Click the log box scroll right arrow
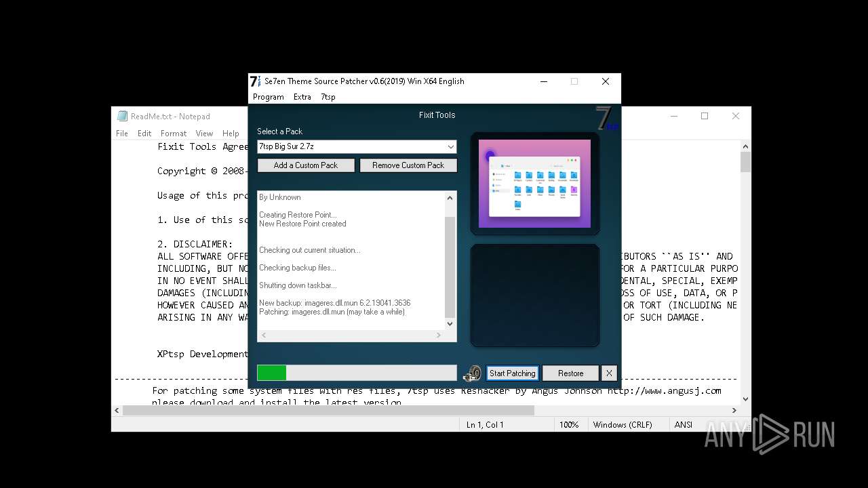 pyautogui.click(x=439, y=335)
